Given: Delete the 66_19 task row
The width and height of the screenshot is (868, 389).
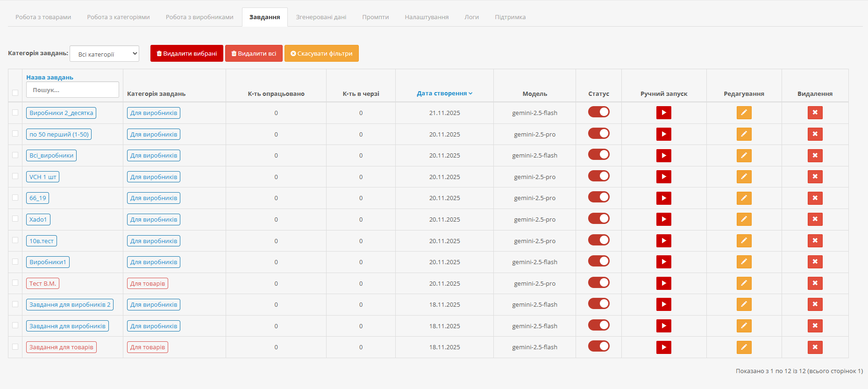Looking at the screenshot, I should click(x=815, y=198).
